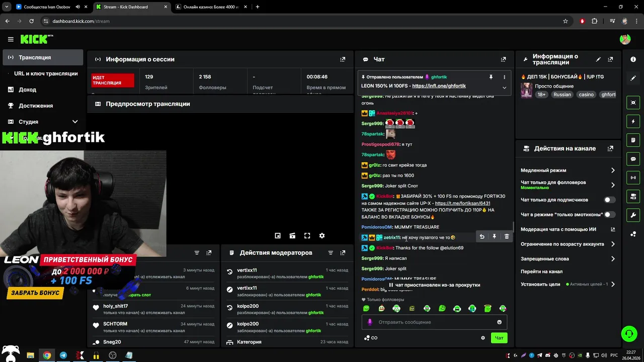This screenshot has height=362, width=644.
Task: Open t.me/fortiksan/6431 link in chat
Action: coord(462,203)
